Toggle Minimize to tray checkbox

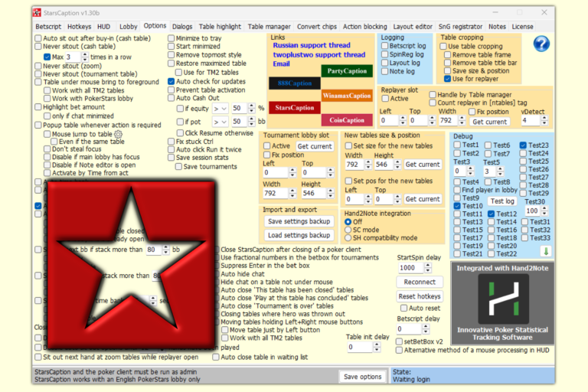coord(171,38)
